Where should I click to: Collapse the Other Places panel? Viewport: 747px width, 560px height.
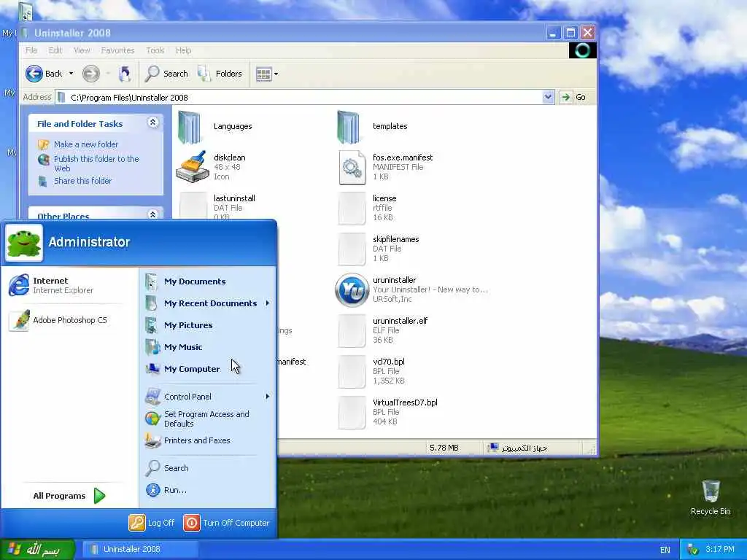153,214
